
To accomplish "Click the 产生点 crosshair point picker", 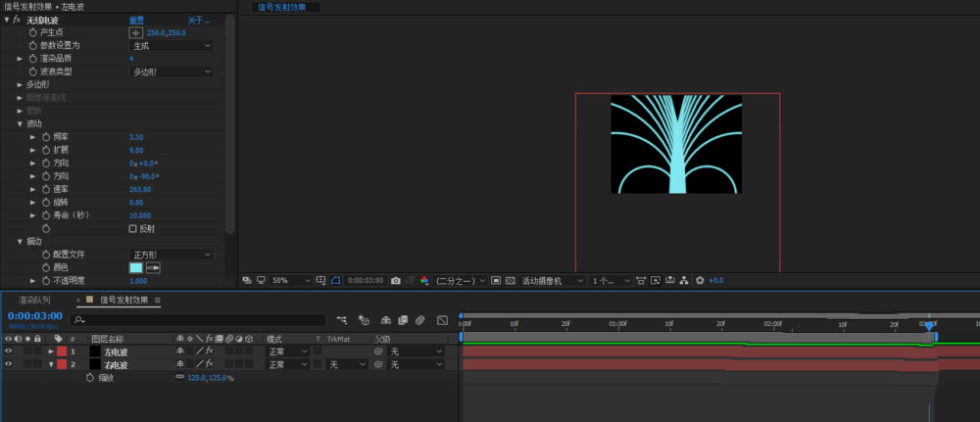I will click(x=135, y=32).
